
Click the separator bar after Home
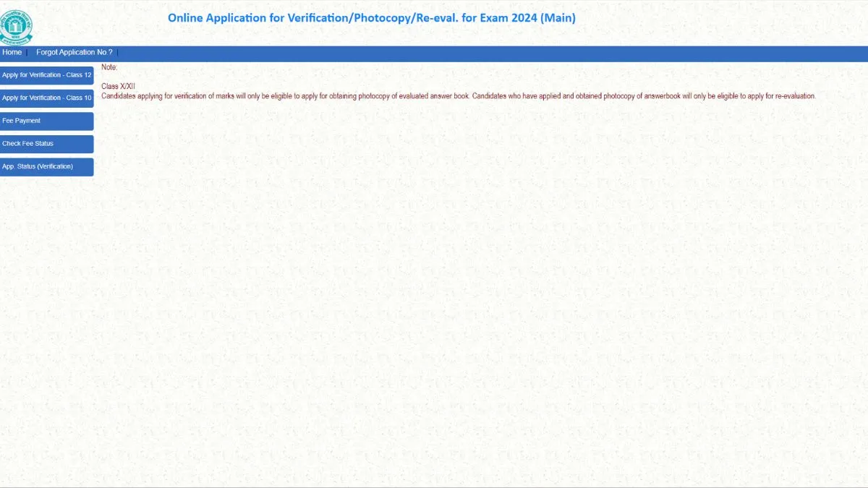(x=27, y=53)
